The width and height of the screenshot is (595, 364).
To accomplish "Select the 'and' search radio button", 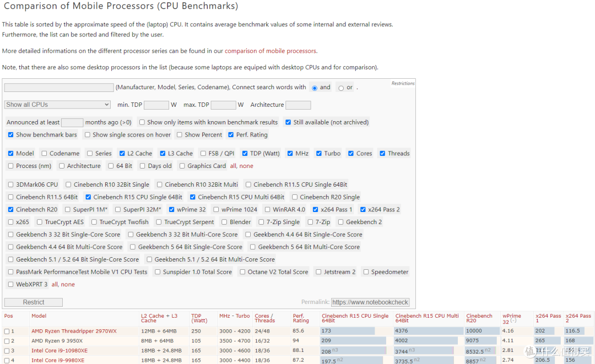I will 315,88.
